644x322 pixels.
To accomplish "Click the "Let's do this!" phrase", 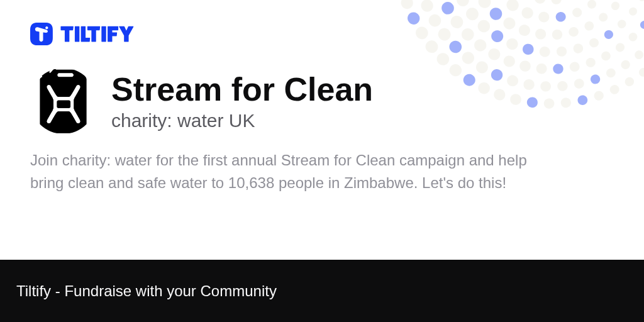I will tap(464, 183).
